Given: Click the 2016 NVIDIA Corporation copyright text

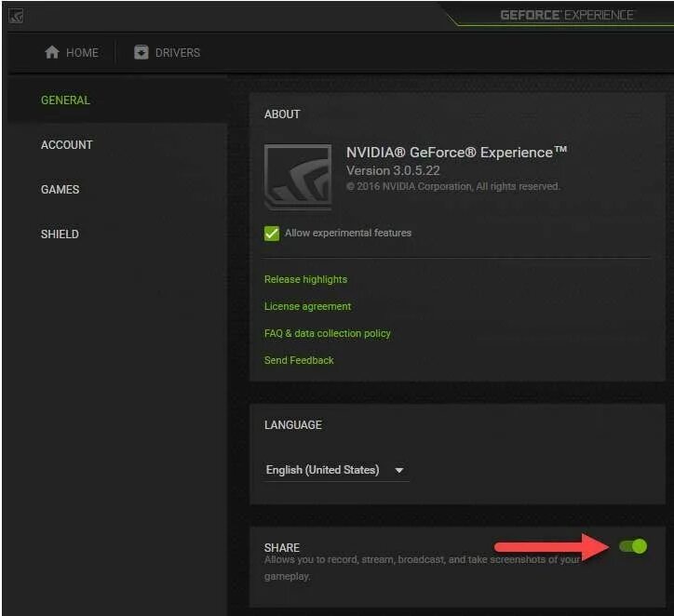Looking at the screenshot, I should click(453, 186).
